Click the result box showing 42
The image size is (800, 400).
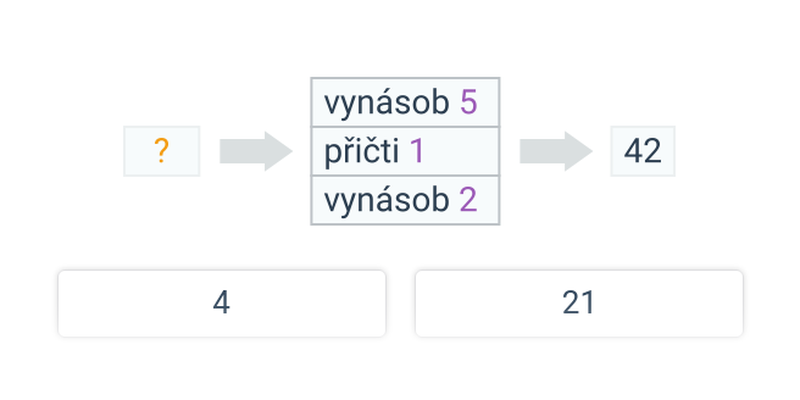tap(643, 151)
